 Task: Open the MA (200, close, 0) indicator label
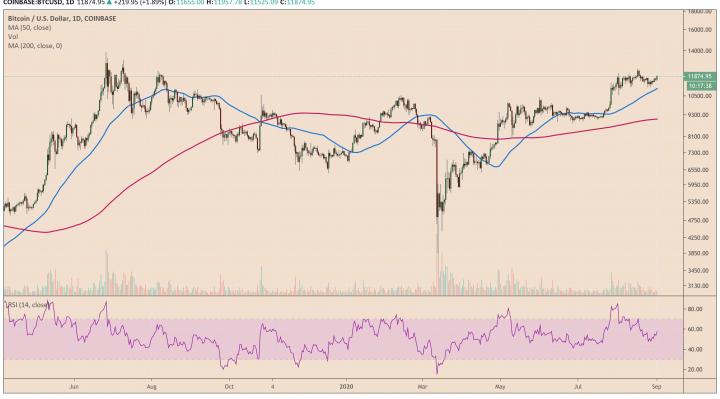point(35,46)
